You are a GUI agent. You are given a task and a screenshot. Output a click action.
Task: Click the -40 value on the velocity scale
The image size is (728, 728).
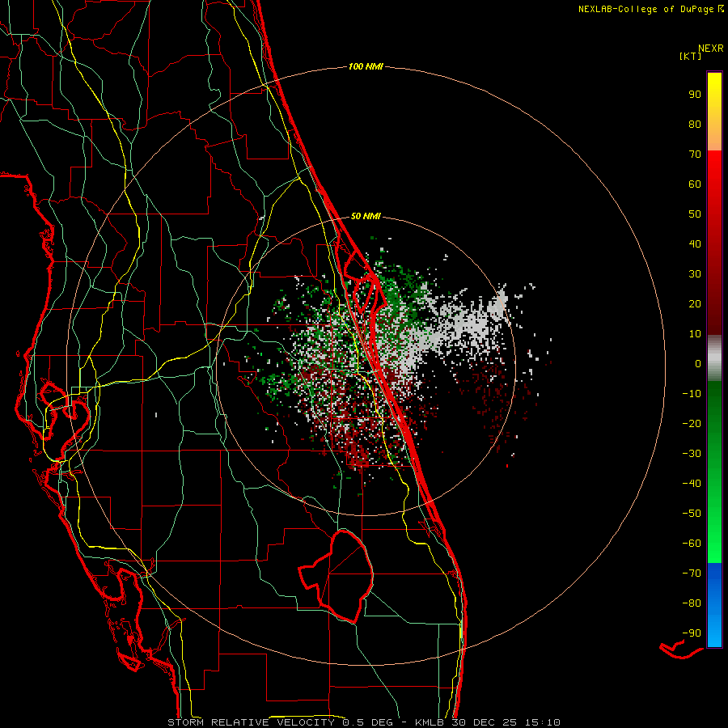(692, 484)
